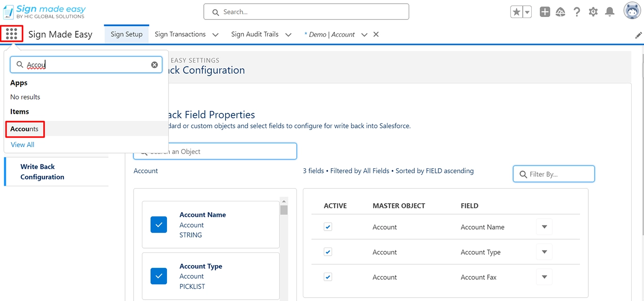Image resolution: width=644 pixels, height=301 pixels.
Task: Select Accounts from the Items results
Action: (25, 129)
